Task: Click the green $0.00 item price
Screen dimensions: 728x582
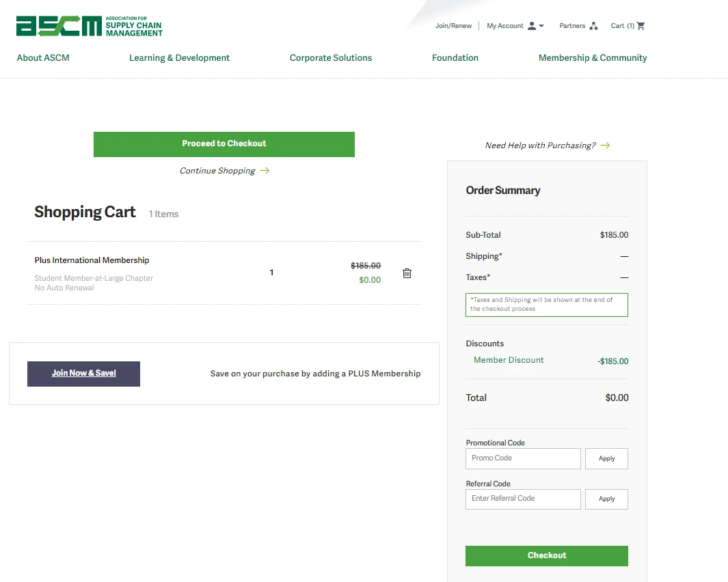Action: (x=370, y=280)
